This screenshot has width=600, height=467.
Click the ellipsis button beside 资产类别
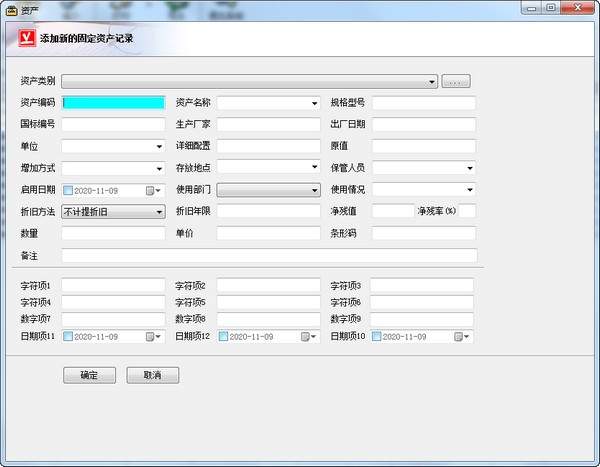456,81
